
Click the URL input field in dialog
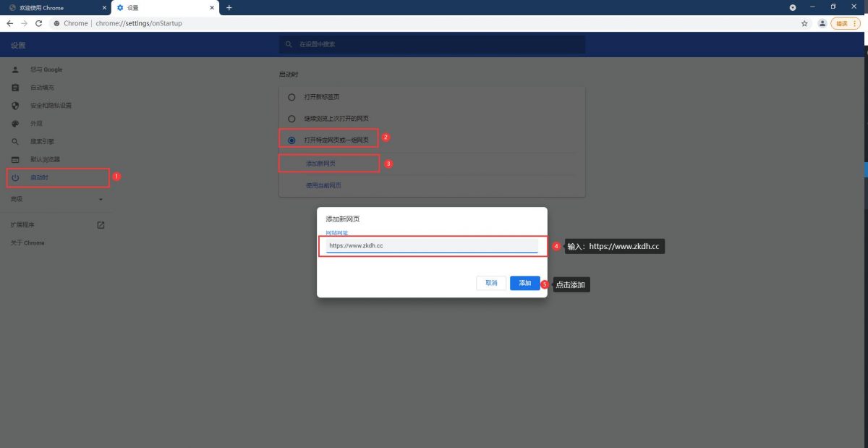coord(431,246)
